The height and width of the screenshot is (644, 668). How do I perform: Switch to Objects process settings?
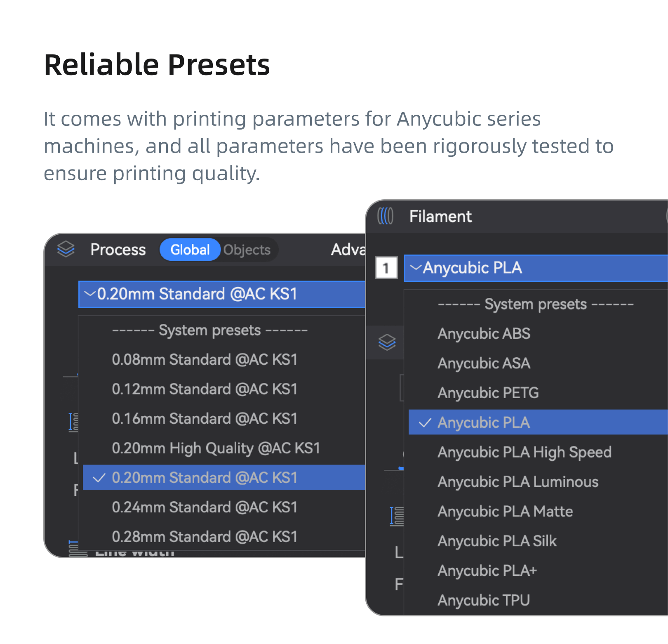[x=247, y=250]
